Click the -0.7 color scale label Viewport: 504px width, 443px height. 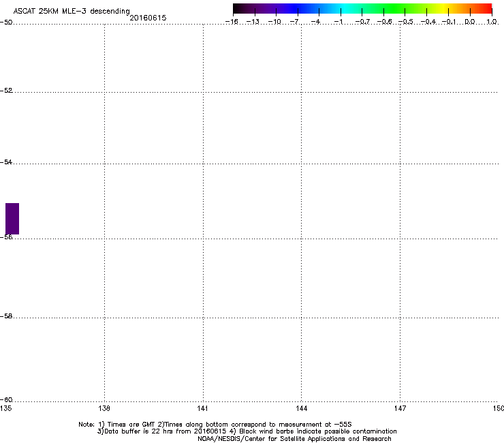pyautogui.click(x=362, y=22)
